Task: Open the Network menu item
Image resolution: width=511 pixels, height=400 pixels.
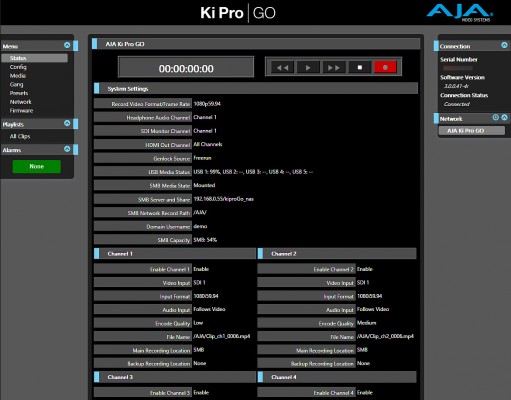Action: pos(20,102)
